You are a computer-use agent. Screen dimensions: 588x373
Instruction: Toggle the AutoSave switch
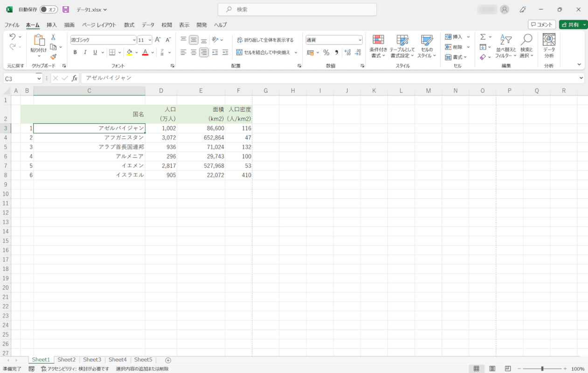click(x=48, y=9)
